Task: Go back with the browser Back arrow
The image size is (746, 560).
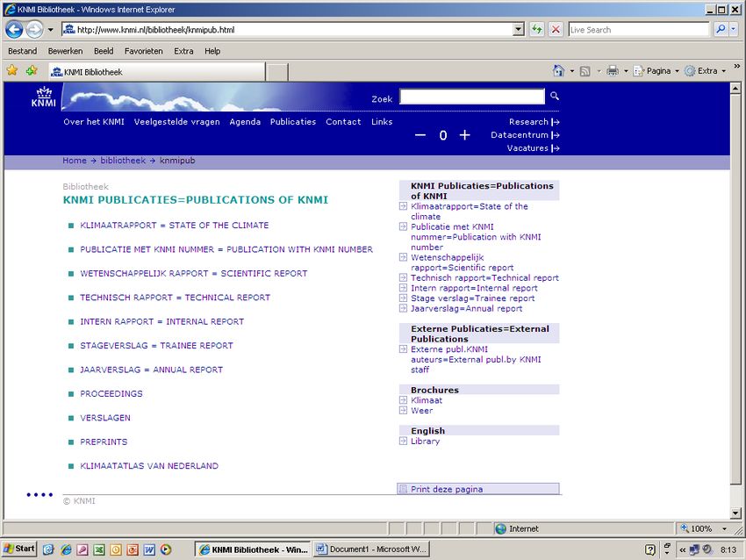Action: (14, 30)
